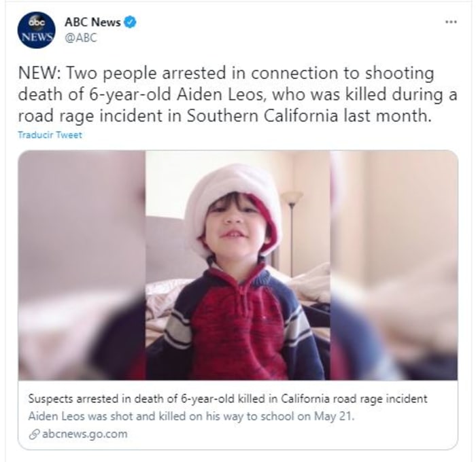Click the chain link icon beside abcnews.go.com

pos(34,434)
